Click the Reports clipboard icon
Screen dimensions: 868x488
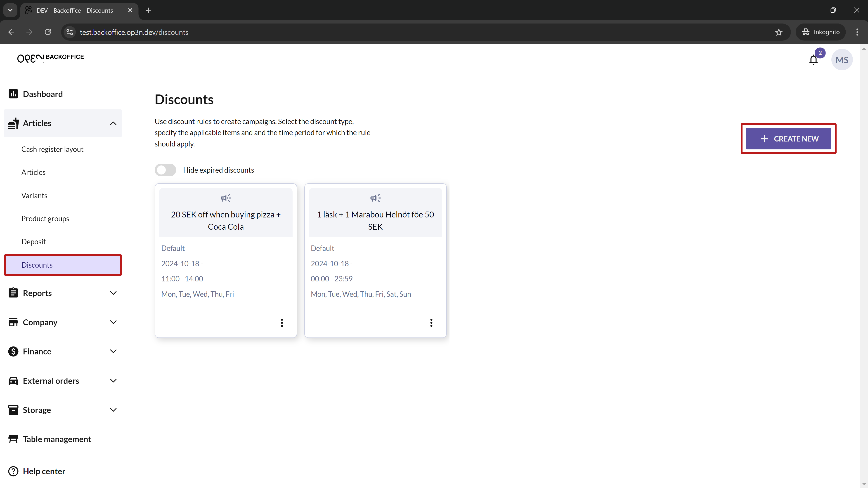13,293
